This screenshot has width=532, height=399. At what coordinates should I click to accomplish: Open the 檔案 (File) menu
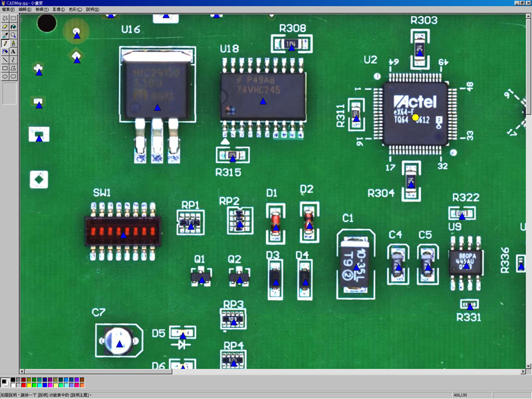click(x=8, y=9)
